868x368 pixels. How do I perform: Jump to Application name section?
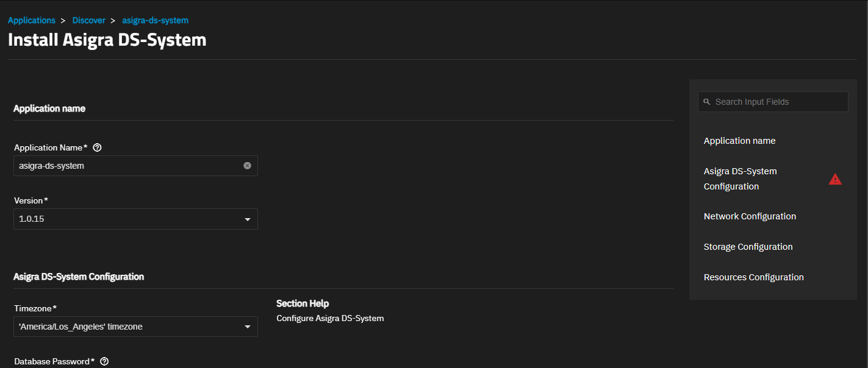click(740, 141)
